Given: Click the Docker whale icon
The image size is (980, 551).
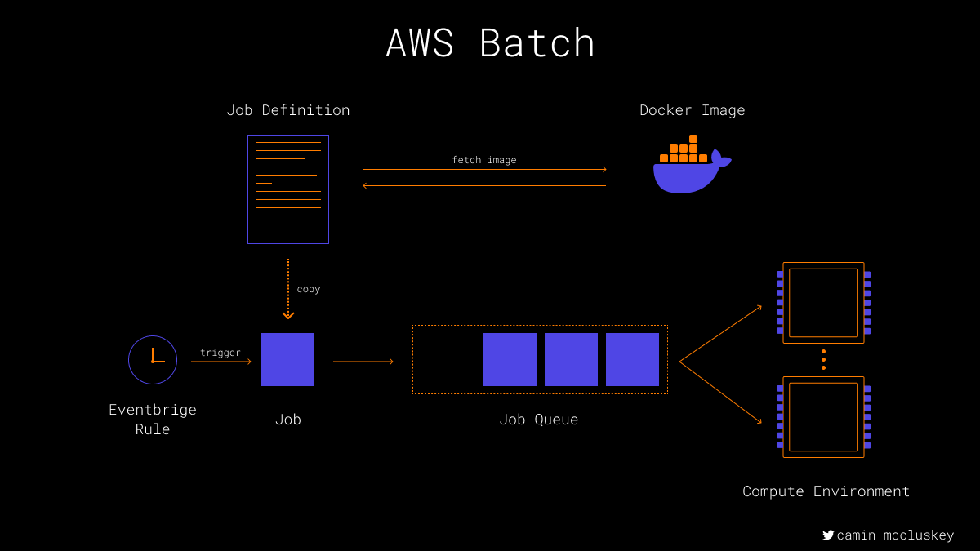Looking at the screenshot, I should 692,164.
